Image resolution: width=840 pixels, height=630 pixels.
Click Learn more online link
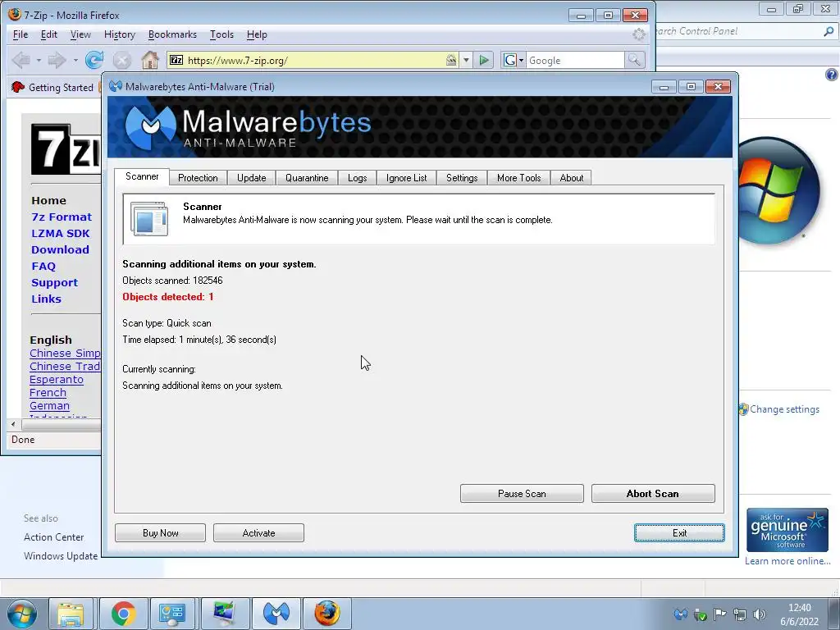click(x=787, y=561)
